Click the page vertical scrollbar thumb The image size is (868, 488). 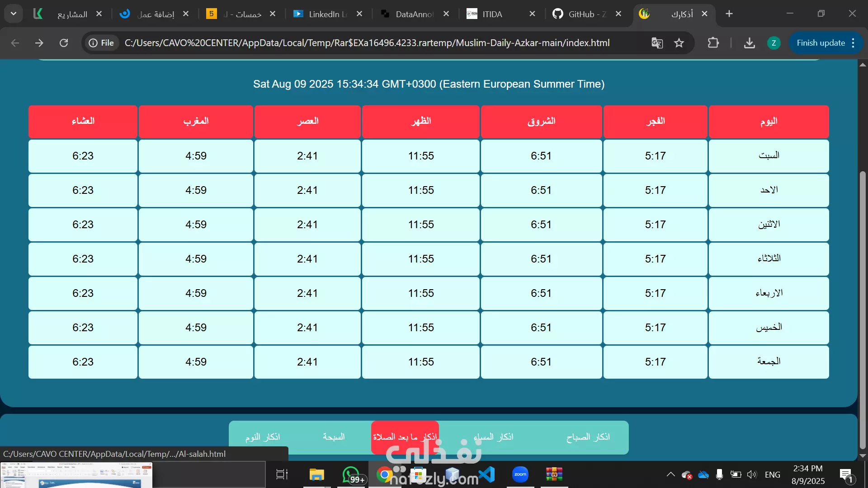coord(863,310)
